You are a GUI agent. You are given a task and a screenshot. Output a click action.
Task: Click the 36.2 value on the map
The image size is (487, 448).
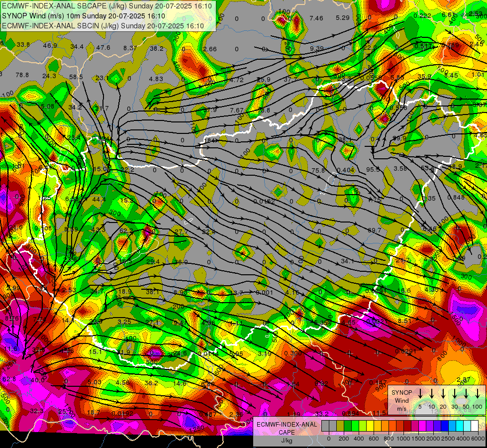click(151, 383)
